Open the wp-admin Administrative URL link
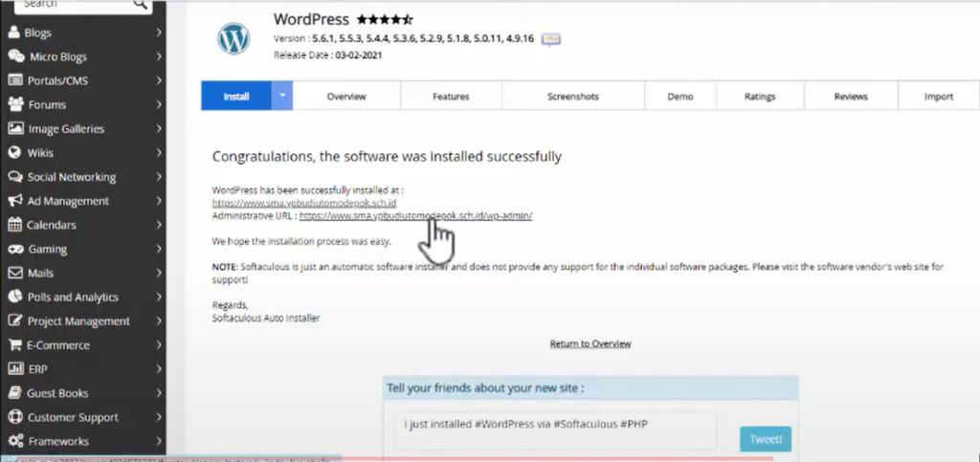This screenshot has width=980, height=462. coord(415,216)
